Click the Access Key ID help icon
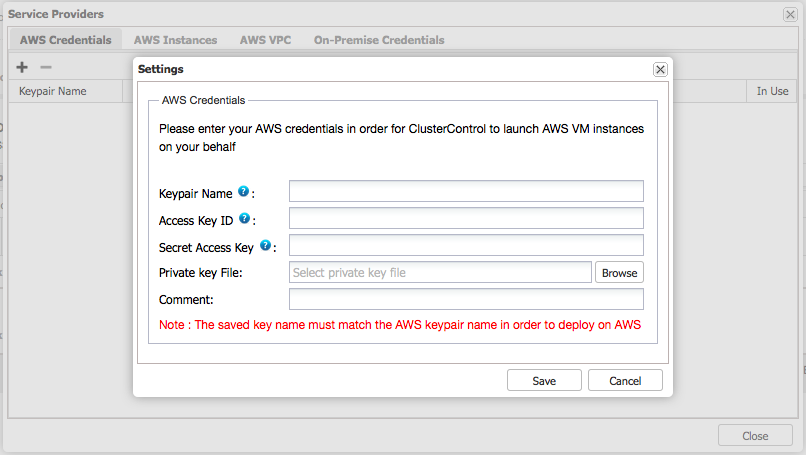This screenshot has width=806, height=455. [244, 218]
